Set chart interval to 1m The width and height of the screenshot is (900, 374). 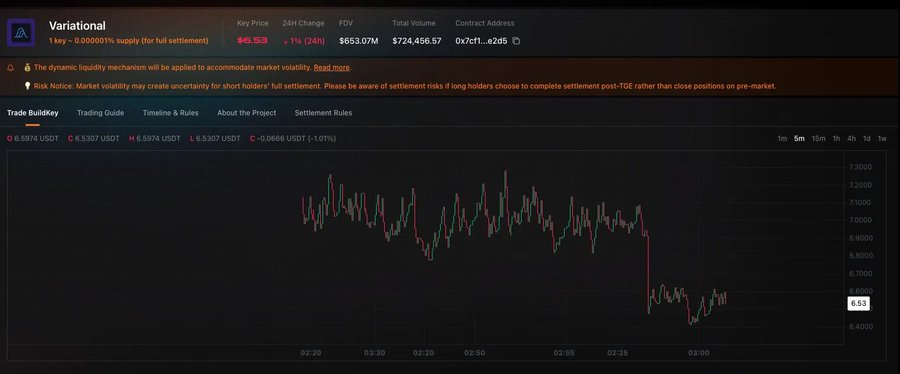tap(782, 138)
